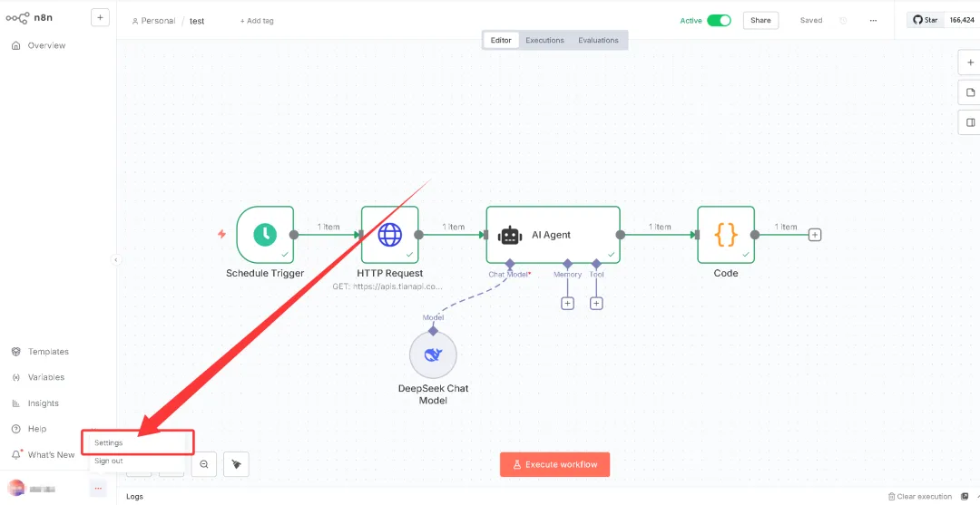Select the AI Agent node
Screen dimensions: 980x505
[x=554, y=235]
